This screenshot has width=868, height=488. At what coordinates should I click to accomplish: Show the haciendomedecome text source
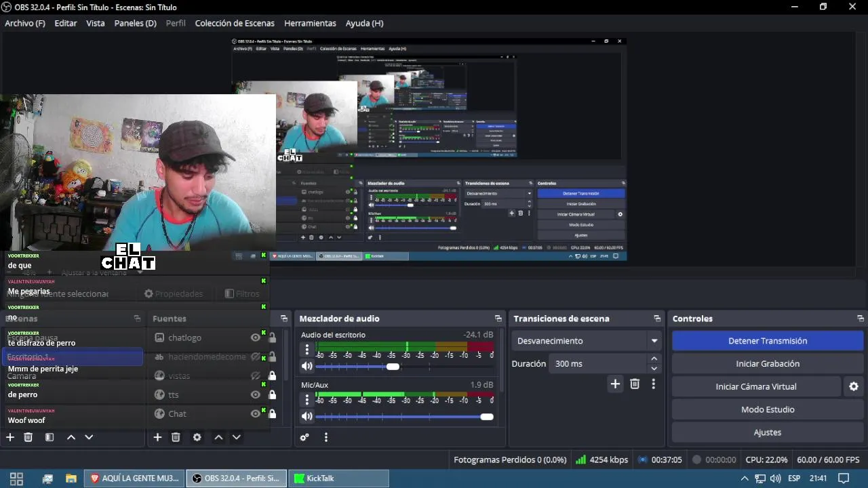(256, 357)
